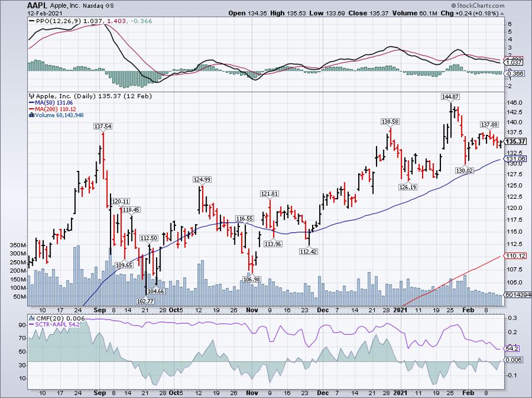This screenshot has height=398, width=532.
Task: Click the 'SCTR-AAPL 54.2' legend text
Action: point(57,324)
